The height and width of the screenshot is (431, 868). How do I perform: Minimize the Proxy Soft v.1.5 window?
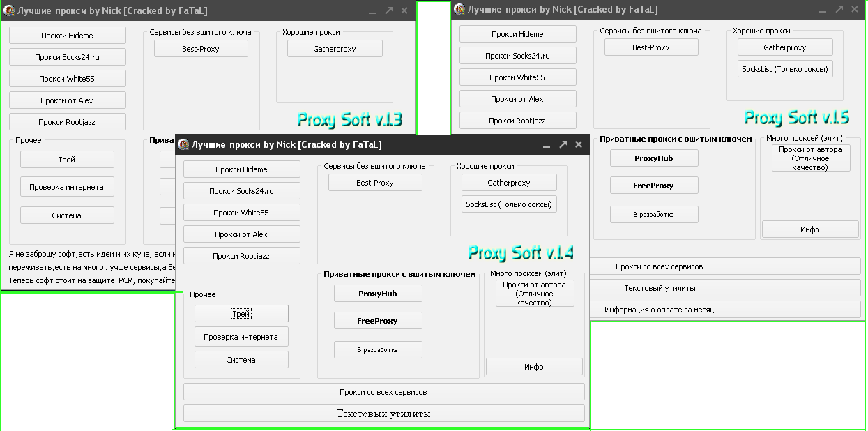point(823,10)
